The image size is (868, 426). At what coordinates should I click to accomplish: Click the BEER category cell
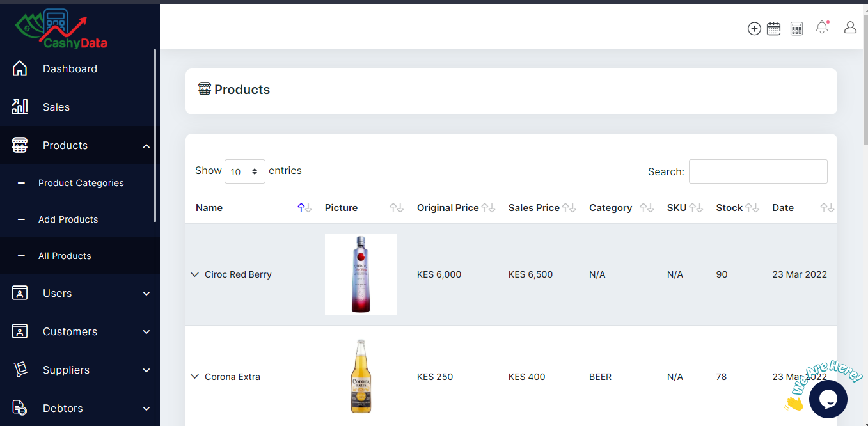point(600,377)
